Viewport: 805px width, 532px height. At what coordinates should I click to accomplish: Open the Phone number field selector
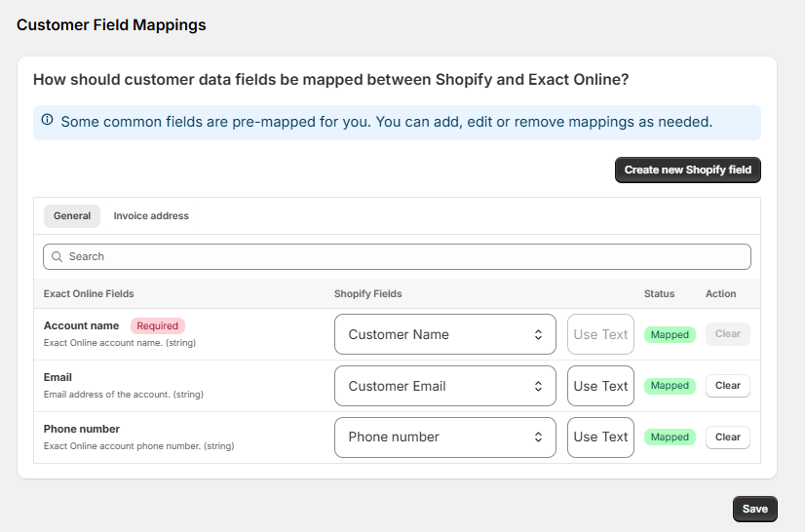point(445,437)
